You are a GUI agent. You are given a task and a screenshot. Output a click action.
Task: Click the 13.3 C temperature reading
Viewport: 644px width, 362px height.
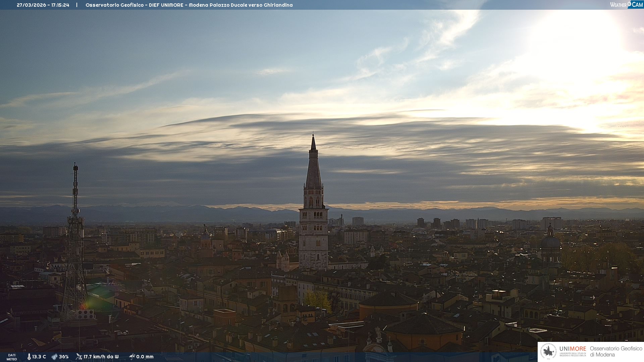39,357
